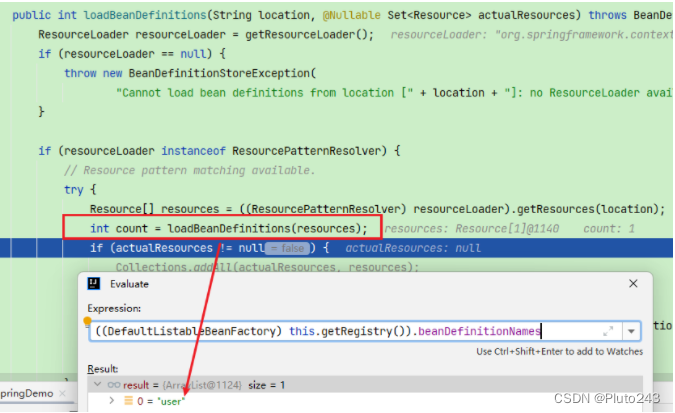The width and height of the screenshot is (675, 413).
Task: Click the getResourceLoader() call
Action: pyautogui.click(x=309, y=34)
